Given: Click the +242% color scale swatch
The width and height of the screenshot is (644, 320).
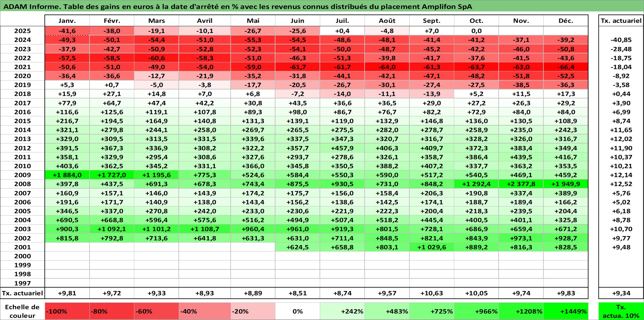Looking at the screenshot, I should (x=342, y=311).
